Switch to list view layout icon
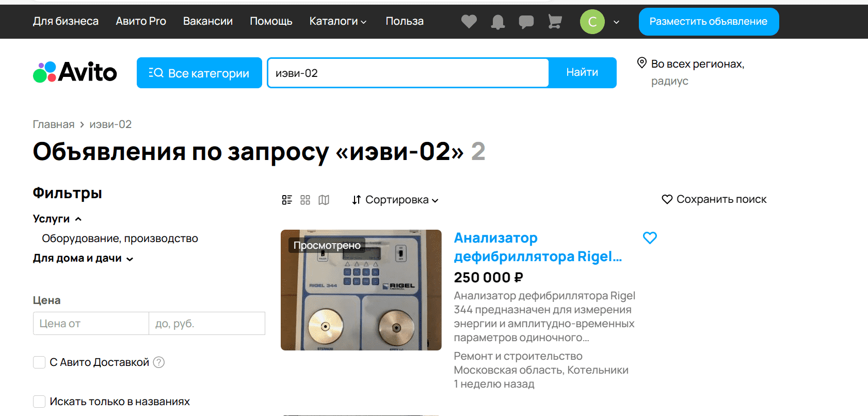Image resolution: width=868 pixels, height=416 pixels. [x=287, y=200]
